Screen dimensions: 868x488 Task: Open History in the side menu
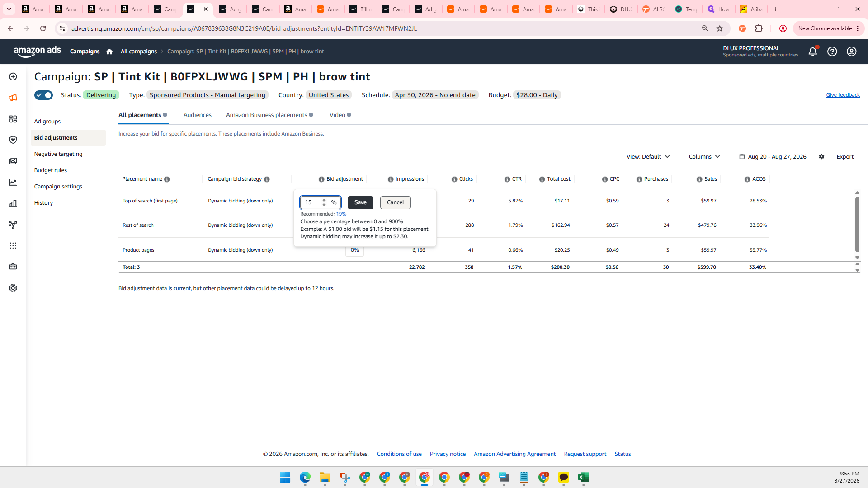coord(43,203)
